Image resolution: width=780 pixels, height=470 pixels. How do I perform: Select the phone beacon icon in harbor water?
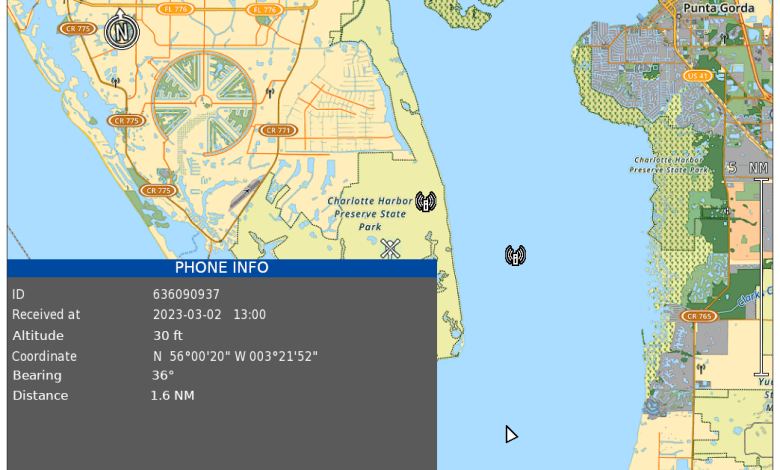pos(515,255)
